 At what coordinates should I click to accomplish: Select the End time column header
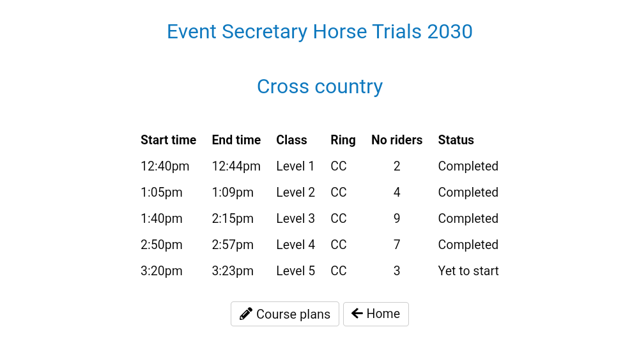236,140
